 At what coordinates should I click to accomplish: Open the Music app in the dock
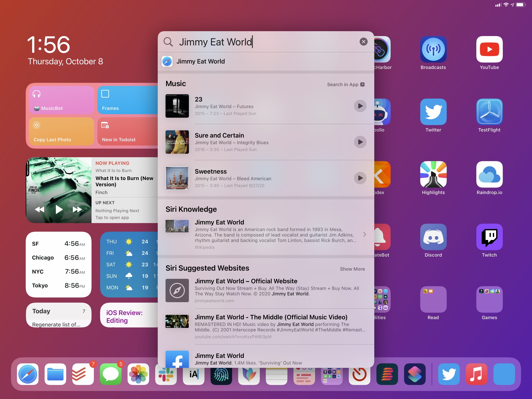click(x=477, y=374)
